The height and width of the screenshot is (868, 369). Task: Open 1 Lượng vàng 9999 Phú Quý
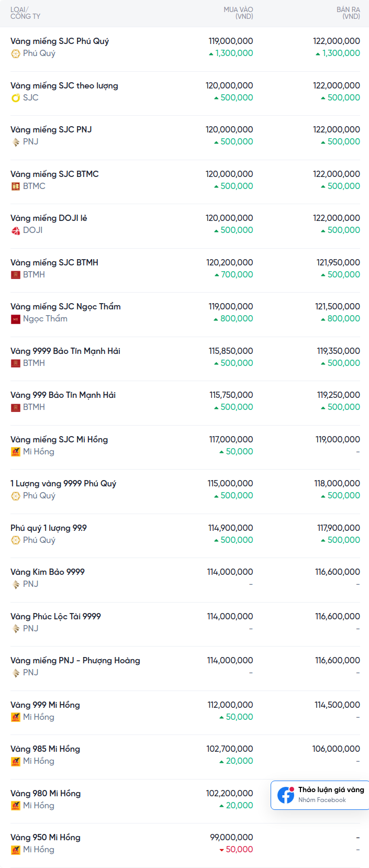[63, 484]
